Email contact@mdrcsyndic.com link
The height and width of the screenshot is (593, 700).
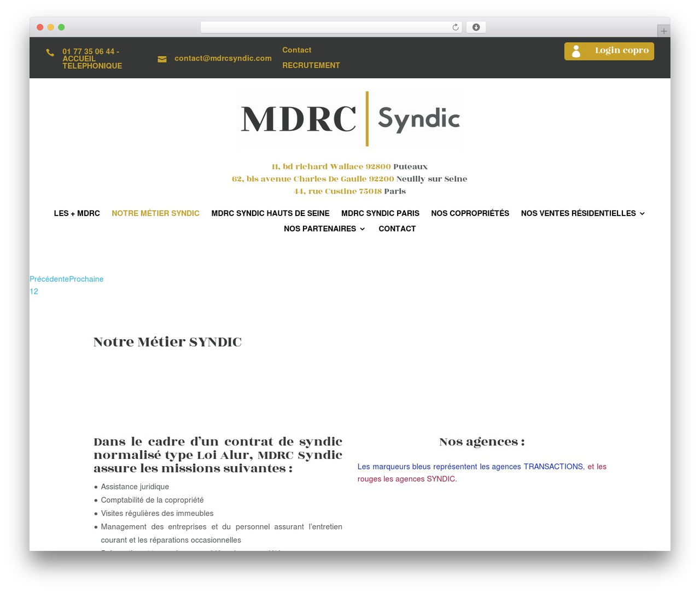(x=223, y=58)
